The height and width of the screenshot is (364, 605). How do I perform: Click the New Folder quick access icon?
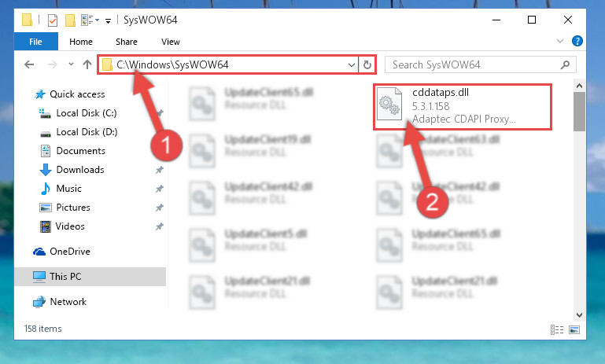click(70, 20)
